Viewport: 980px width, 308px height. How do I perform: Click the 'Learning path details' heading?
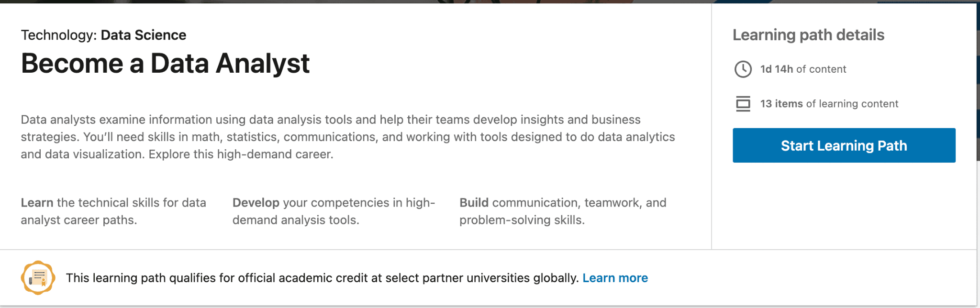tap(808, 35)
